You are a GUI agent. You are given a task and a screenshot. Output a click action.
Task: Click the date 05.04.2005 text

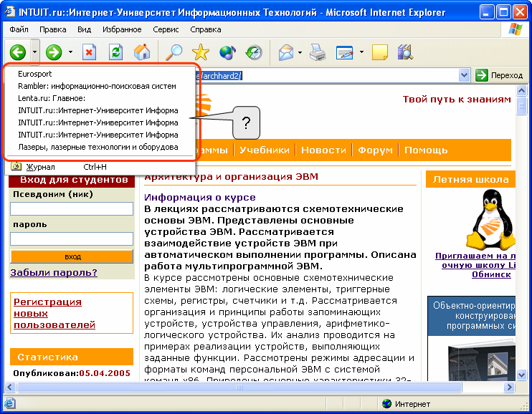click(x=105, y=373)
